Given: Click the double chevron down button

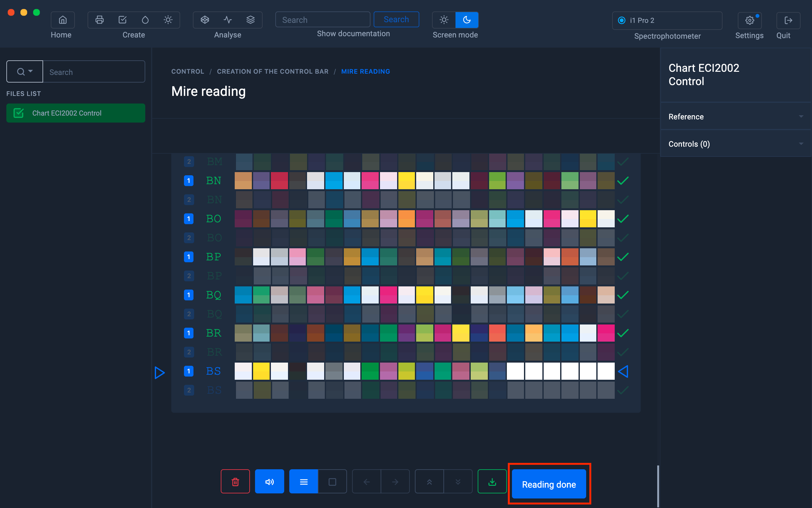Looking at the screenshot, I should tap(458, 481).
